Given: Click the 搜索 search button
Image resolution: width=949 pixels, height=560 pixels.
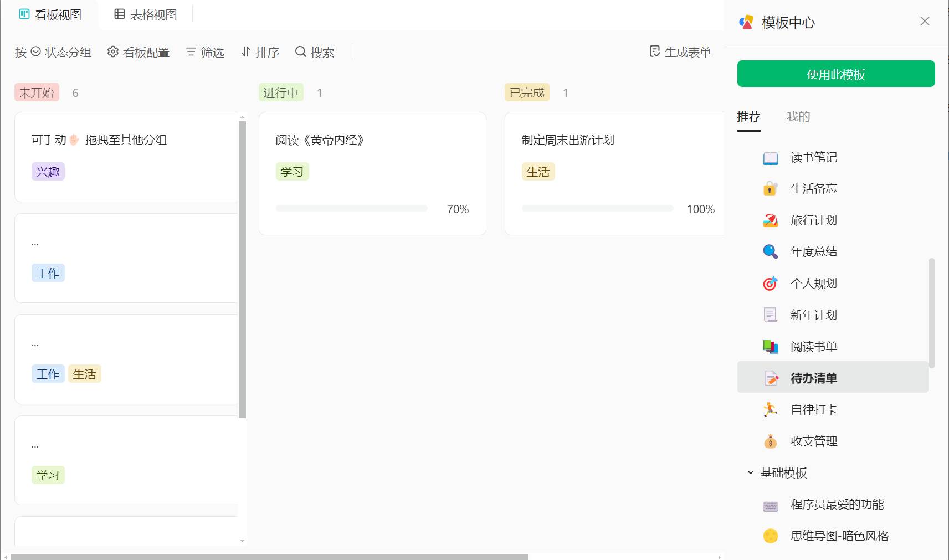Looking at the screenshot, I should tap(315, 52).
